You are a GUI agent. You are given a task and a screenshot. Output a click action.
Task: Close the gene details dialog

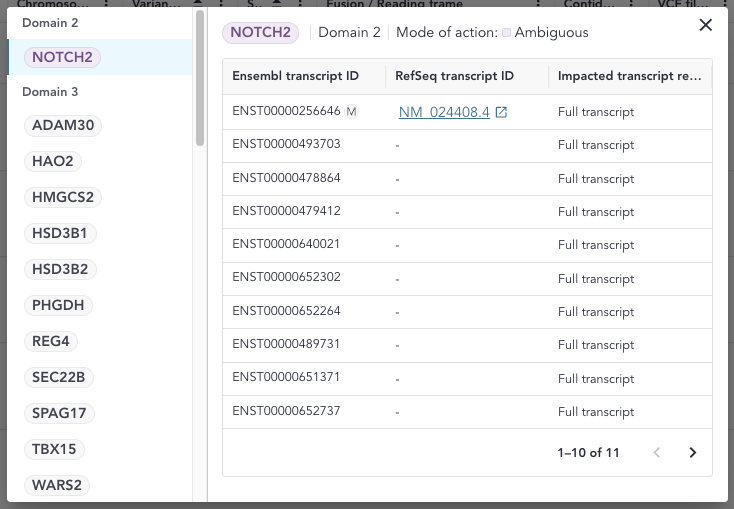[705, 25]
